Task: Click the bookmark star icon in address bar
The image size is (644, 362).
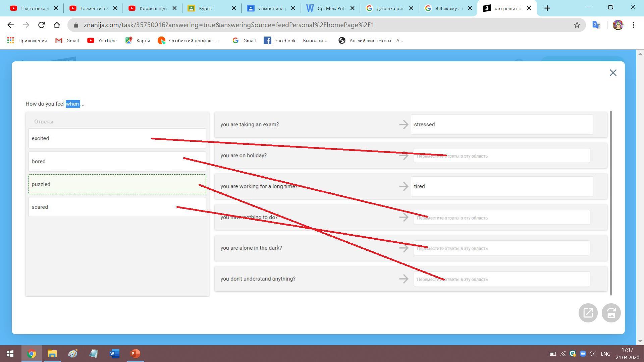Action: click(577, 25)
